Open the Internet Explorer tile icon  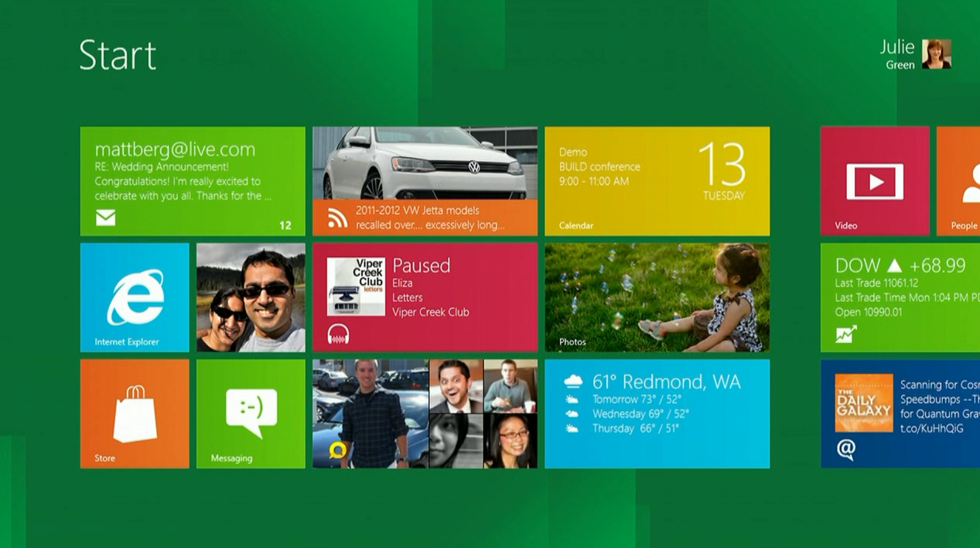[x=135, y=297]
